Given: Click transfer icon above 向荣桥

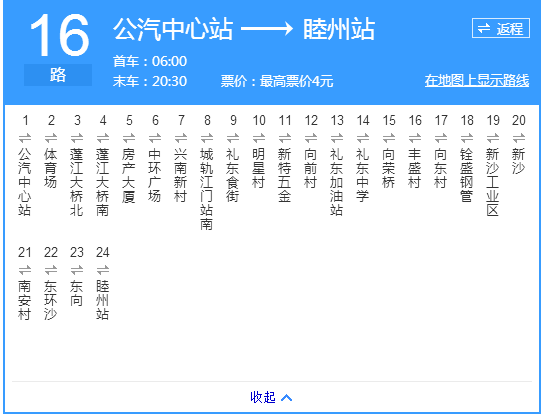Looking at the screenshot, I should (389, 138).
